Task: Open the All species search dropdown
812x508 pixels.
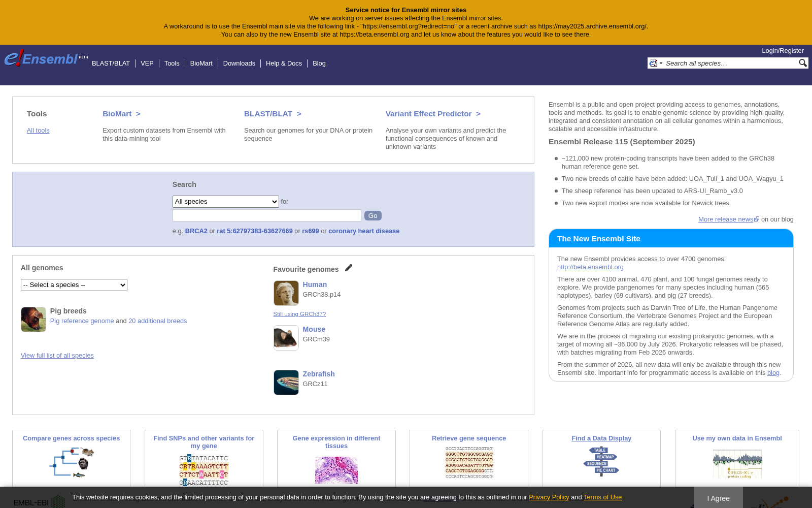Action: pyautogui.click(x=226, y=202)
